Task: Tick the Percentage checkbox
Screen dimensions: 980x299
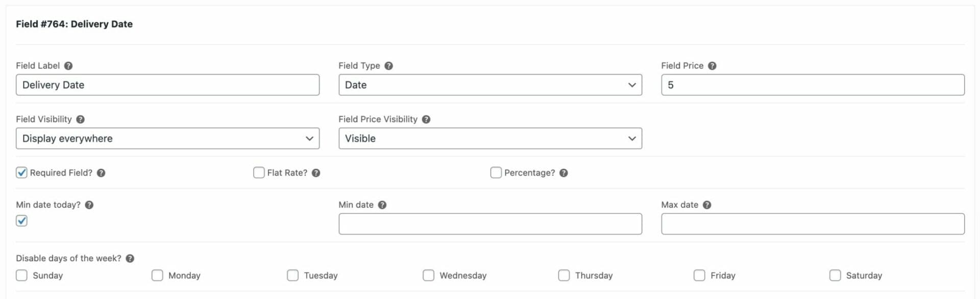Action: 496,172
